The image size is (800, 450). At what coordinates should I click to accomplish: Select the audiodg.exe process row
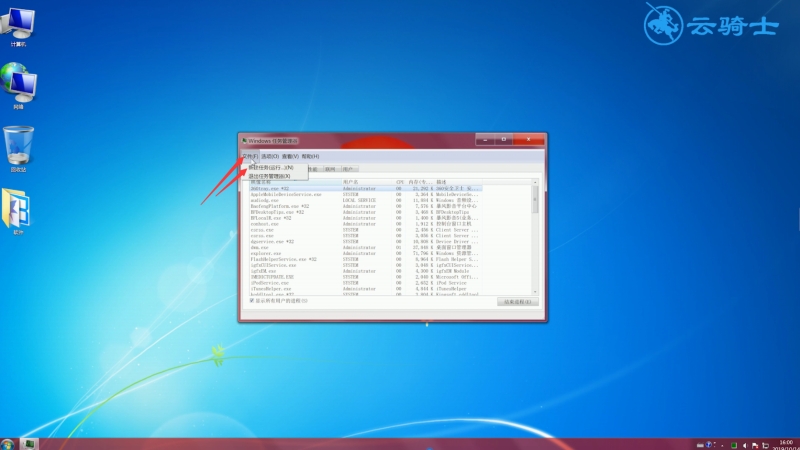tap(365, 200)
